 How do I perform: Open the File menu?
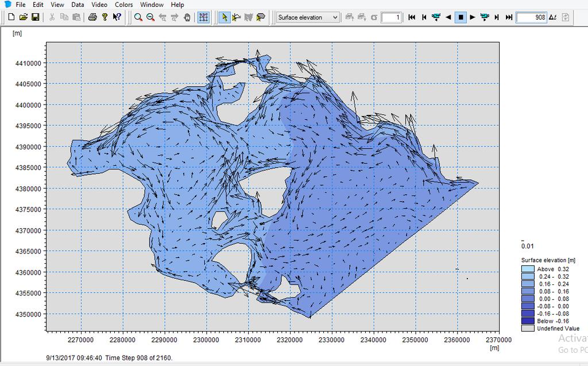click(21, 5)
